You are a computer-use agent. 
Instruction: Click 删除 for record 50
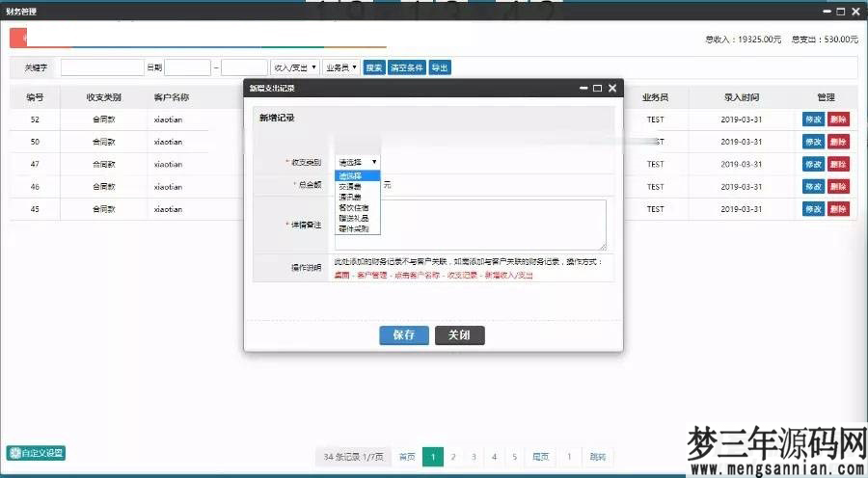[x=838, y=142]
